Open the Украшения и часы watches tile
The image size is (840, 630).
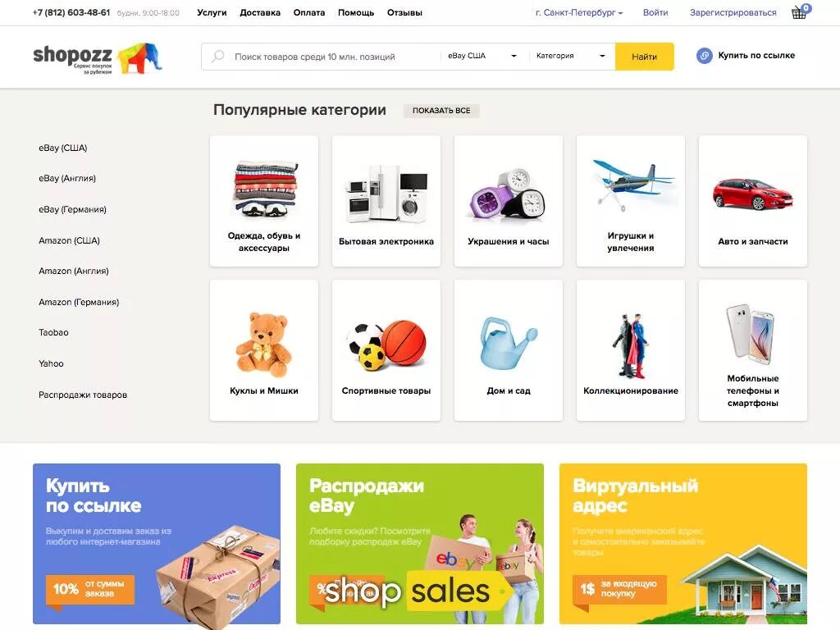click(x=509, y=201)
